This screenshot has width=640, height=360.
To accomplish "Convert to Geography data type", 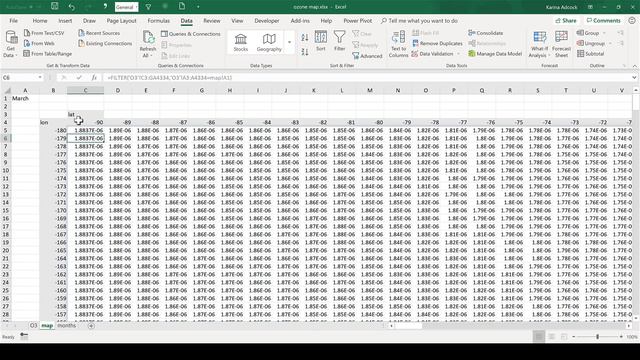I will [x=269, y=42].
